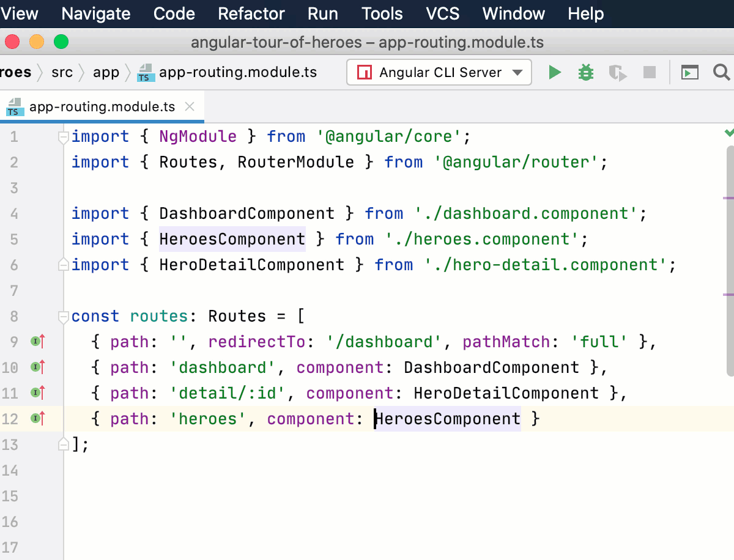Run the Angular CLI Server configuration

(x=554, y=72)
